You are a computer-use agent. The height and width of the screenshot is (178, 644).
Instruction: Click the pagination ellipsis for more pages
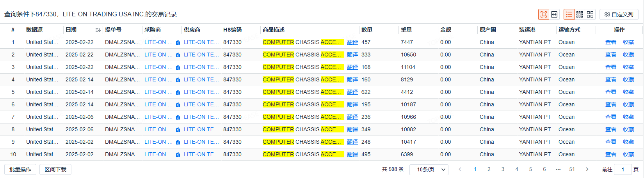(558, 169)
